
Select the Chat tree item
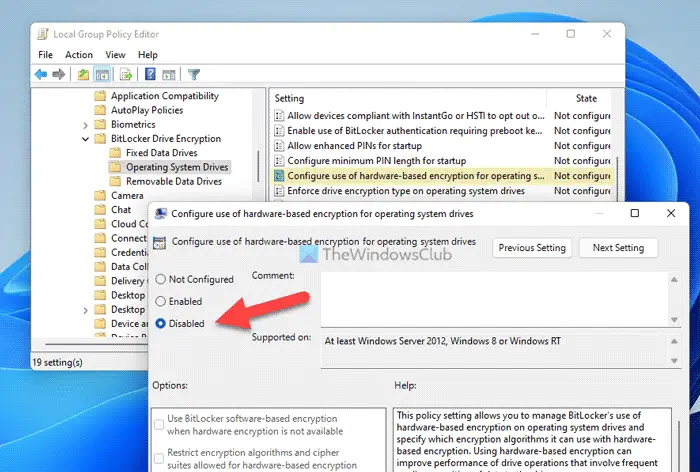(x=121, y=210)
